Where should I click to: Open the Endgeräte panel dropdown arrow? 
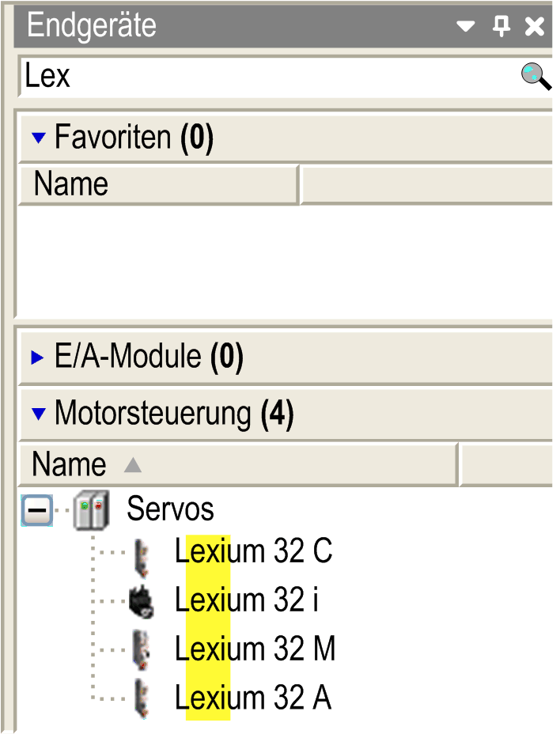(465, 26)
